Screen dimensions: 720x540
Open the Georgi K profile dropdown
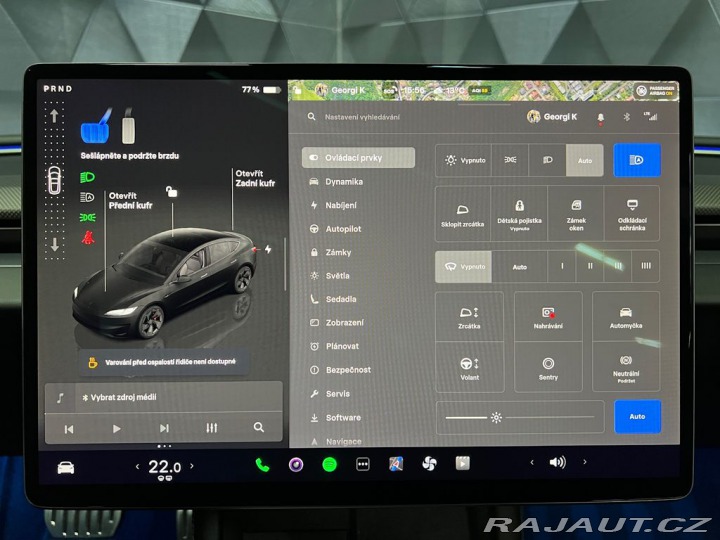point(552,117)
